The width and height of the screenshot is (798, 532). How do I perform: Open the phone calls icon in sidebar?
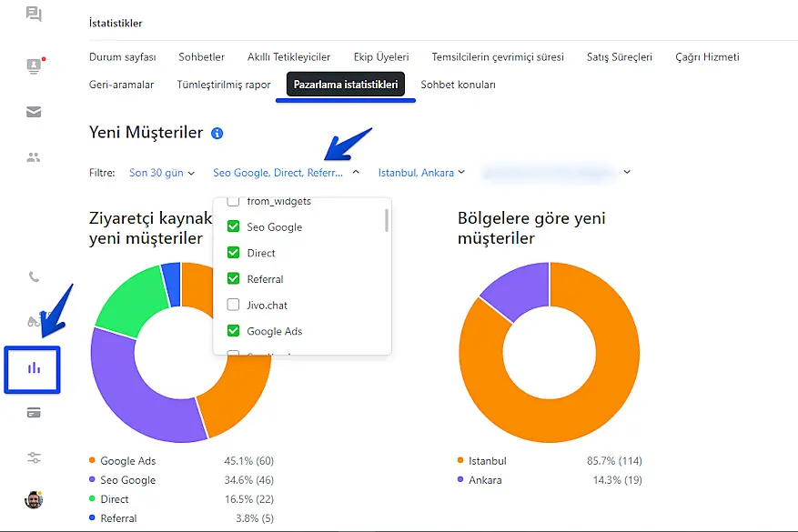click(x=34, y=277)
